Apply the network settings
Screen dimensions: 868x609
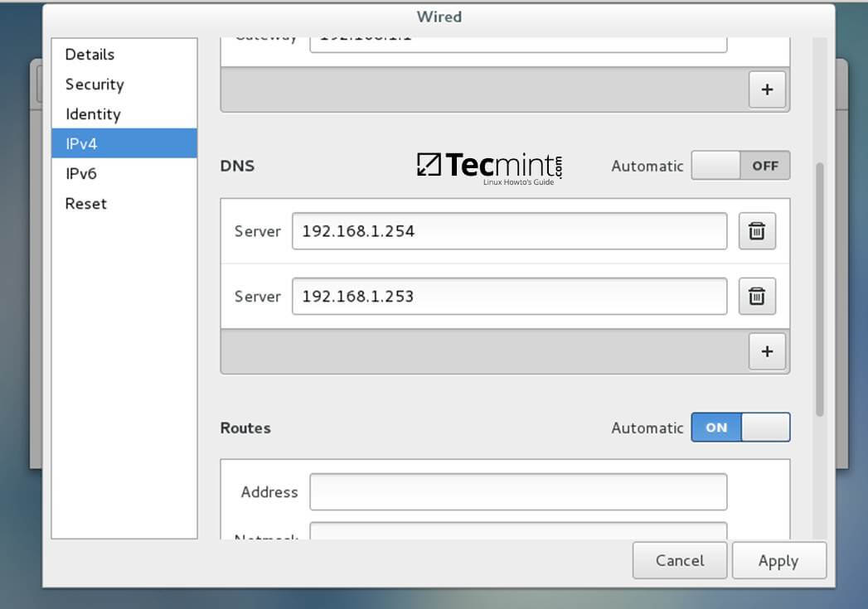(x=778, y=561)
